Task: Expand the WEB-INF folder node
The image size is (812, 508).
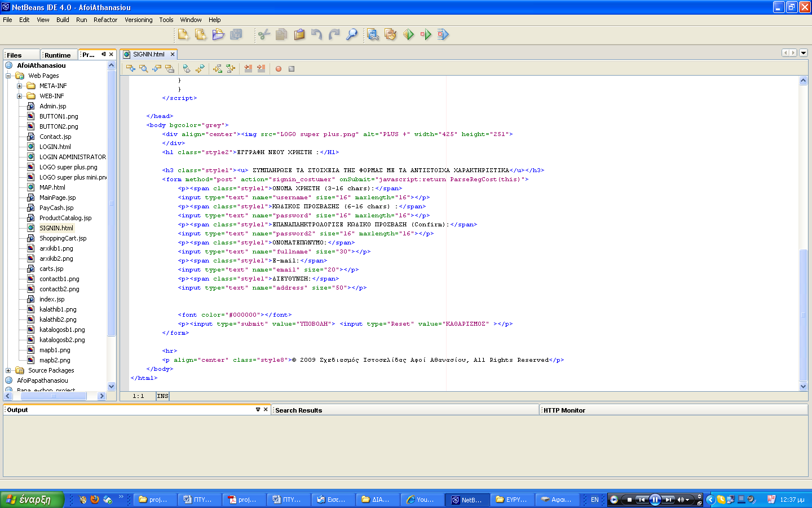Action: coord(19,96)
